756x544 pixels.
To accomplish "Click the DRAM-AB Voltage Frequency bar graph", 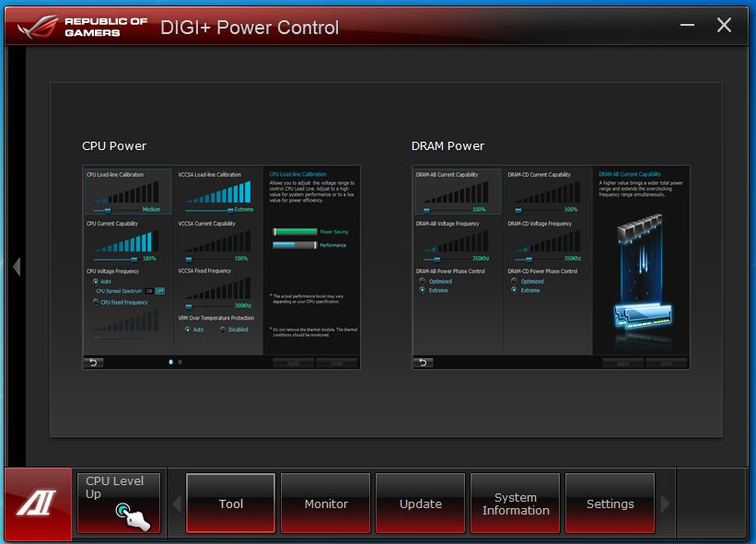I will [x=456, y=241].
